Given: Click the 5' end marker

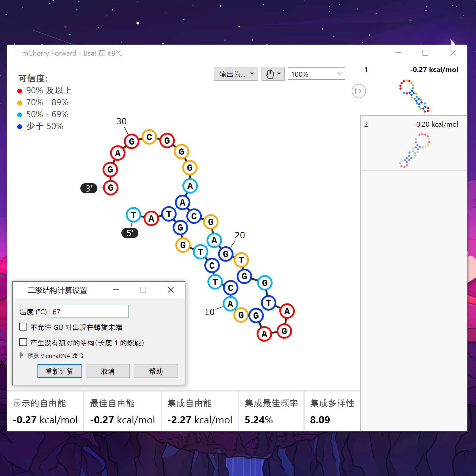Looking at the screenshot, I should pos(130,233).
